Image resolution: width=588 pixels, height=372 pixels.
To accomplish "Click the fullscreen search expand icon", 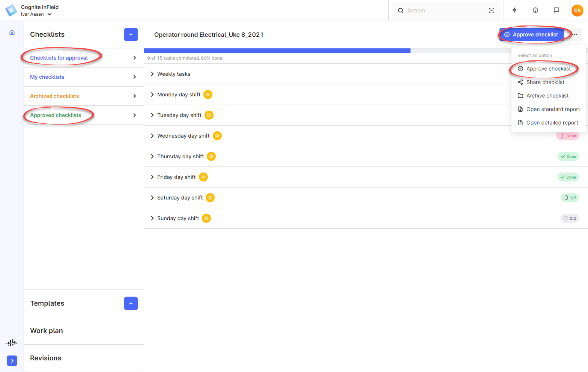I will tap(492, 10).
